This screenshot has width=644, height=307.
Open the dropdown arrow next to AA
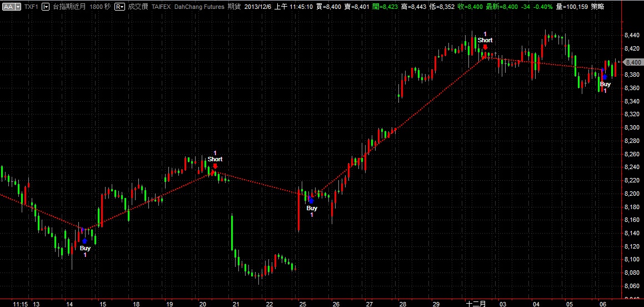click(x=18, y=7)
